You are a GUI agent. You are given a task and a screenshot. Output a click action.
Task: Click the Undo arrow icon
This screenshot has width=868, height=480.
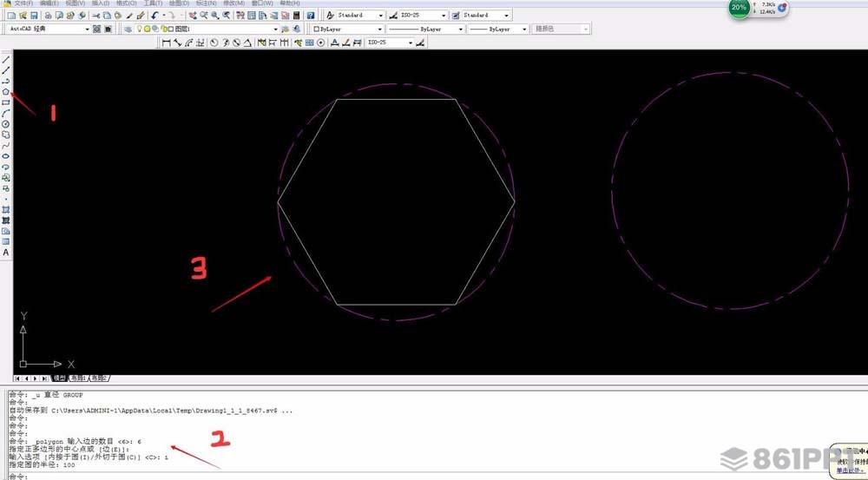[155, 16]
